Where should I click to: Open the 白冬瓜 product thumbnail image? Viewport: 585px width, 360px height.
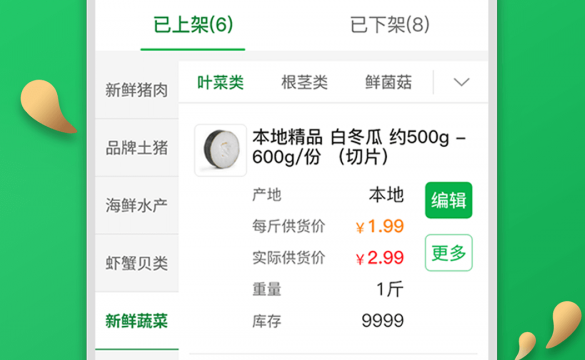(x=220, y=150)
